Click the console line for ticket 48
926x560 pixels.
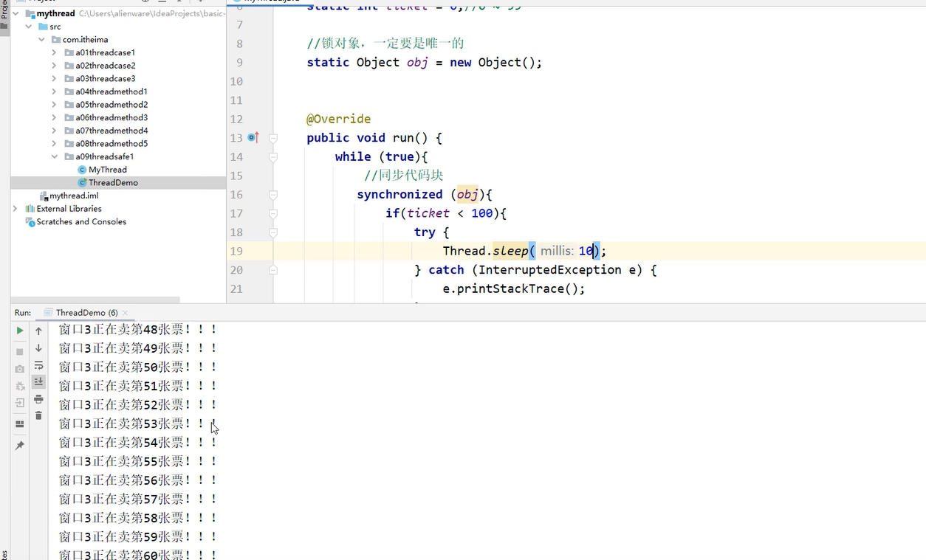[x=138, y=329]
